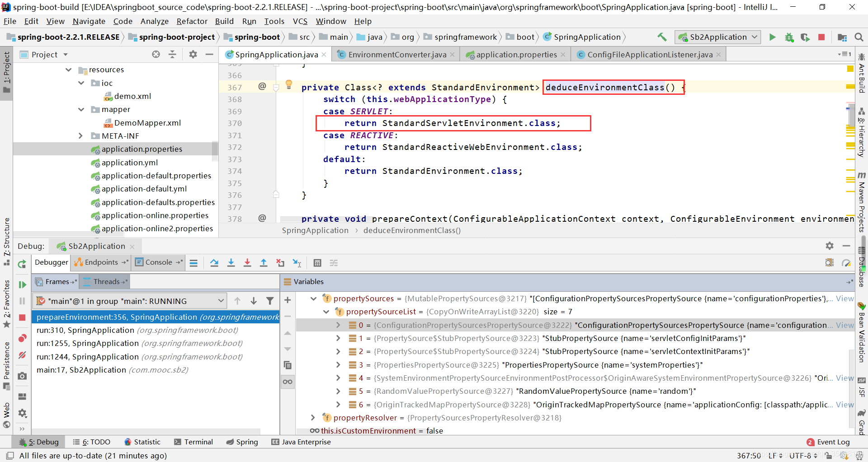Run with coverage icon in toolbar
Viewport: 868px width, 462px height.
pos(805,37)
